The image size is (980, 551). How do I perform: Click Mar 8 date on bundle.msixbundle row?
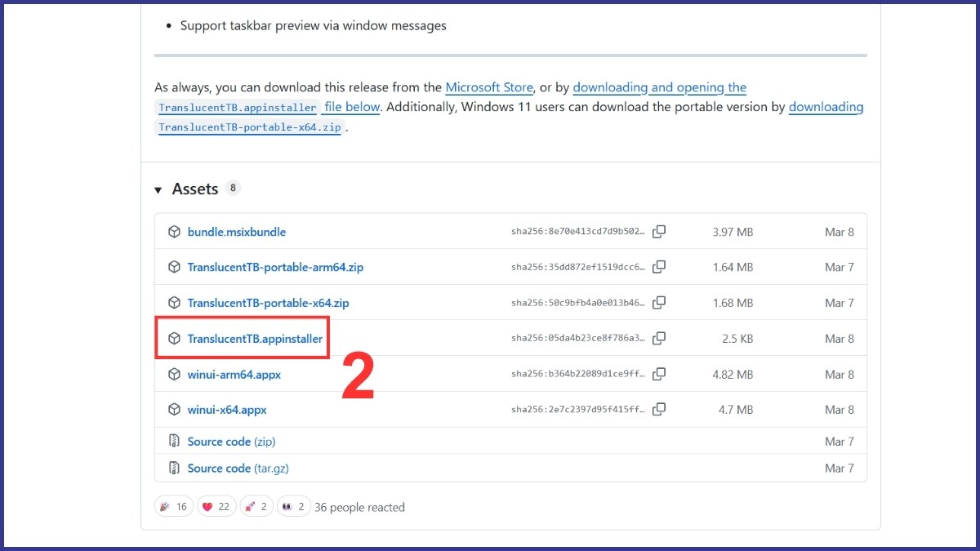click(840, 232)
